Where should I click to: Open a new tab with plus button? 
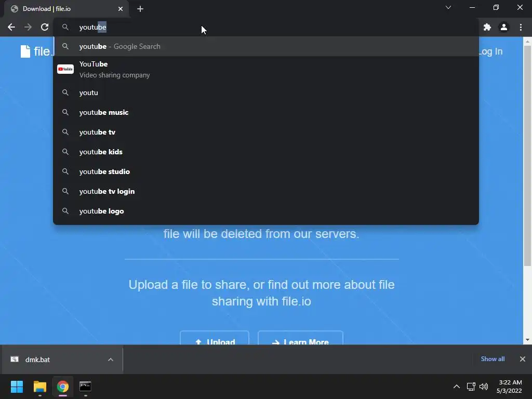point(140,9)
